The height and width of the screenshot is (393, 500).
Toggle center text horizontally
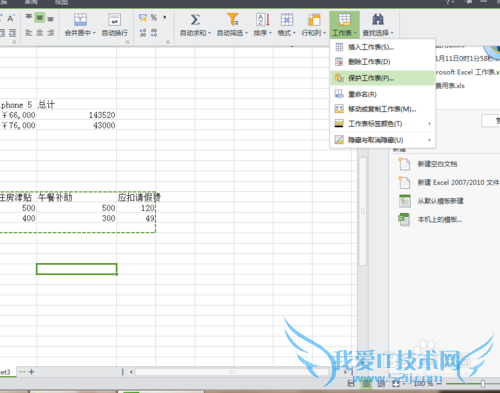[39, 33]
